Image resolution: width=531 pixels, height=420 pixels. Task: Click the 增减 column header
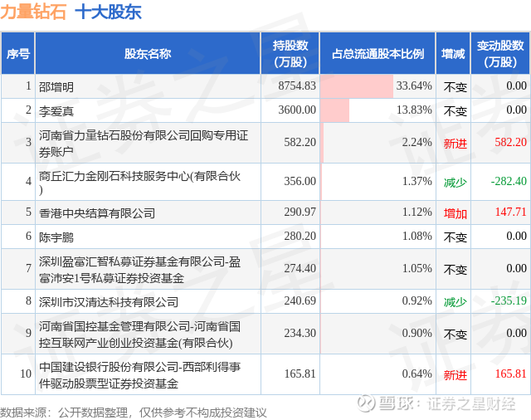453,53
